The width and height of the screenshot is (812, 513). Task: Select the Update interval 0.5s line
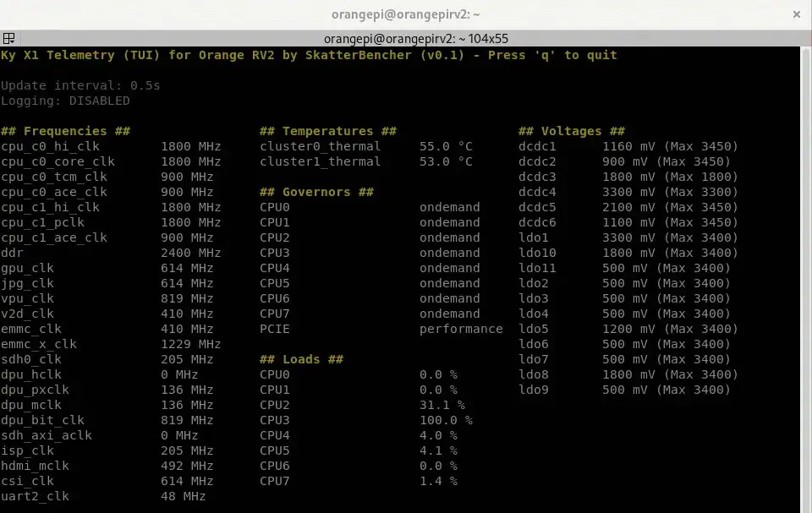81,85
